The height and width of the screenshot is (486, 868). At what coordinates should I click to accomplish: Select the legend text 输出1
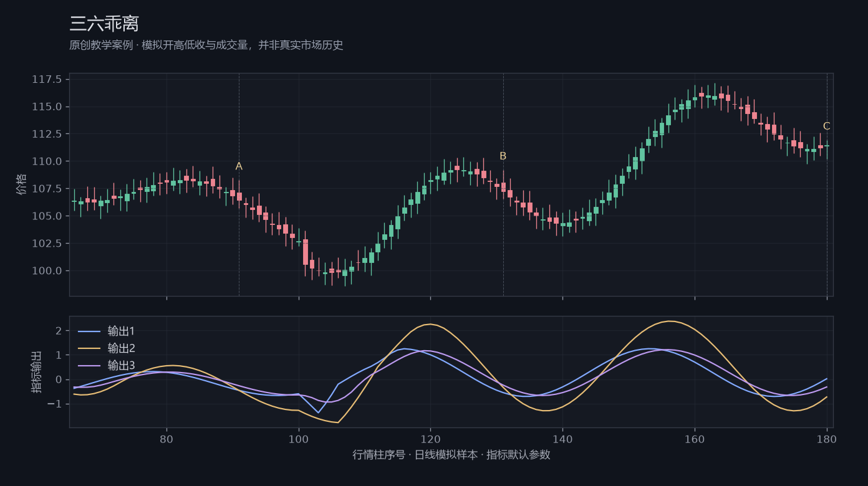pyautogui.click(x=121, y=331)
